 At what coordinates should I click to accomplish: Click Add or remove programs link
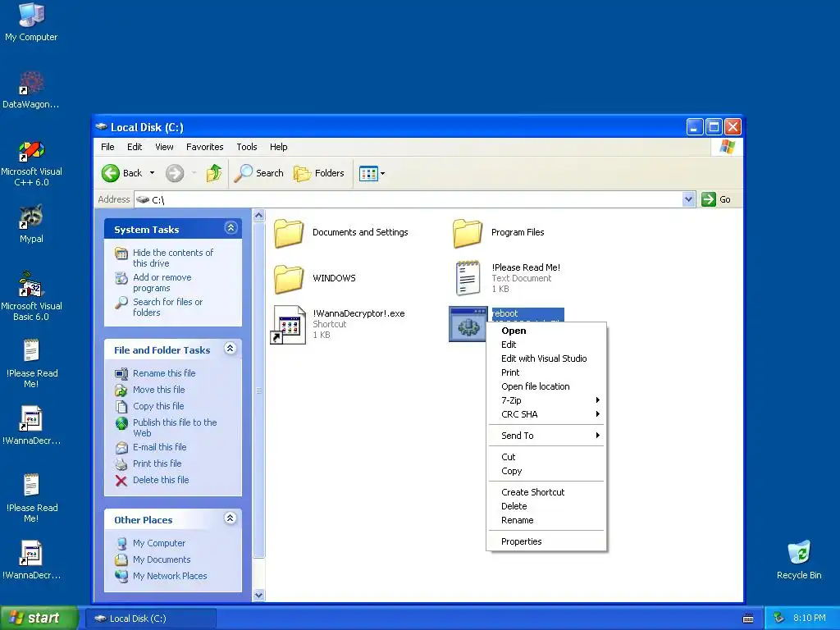162,282
